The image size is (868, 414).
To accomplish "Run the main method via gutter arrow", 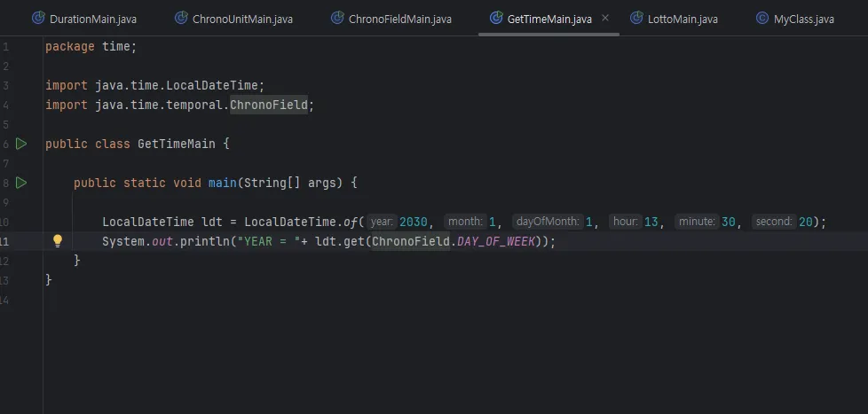I will tap(21, 183).
